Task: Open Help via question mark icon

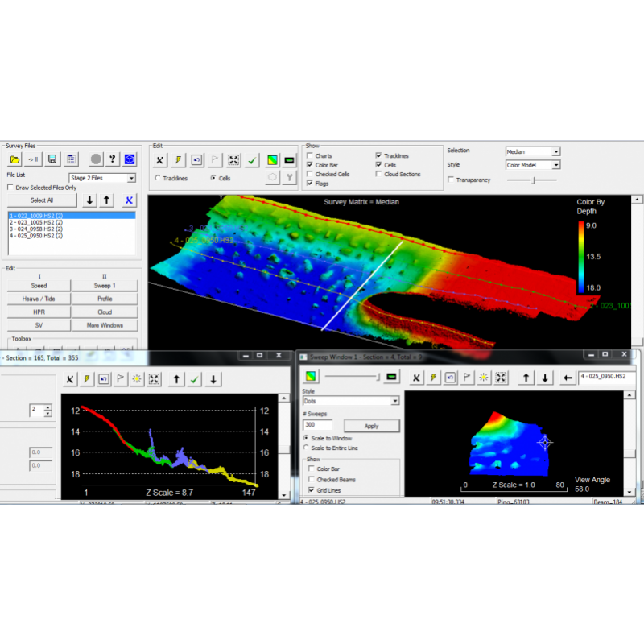Action: pyautogui.click(x=112, y=159)
